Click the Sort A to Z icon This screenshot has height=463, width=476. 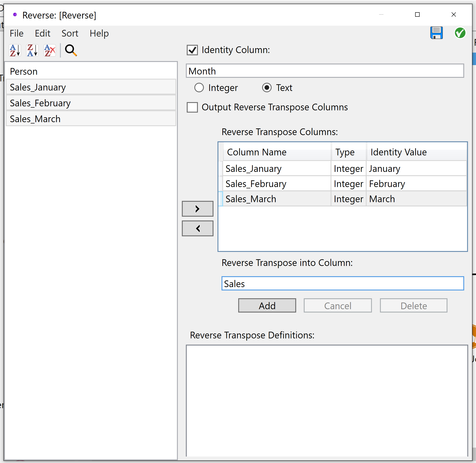(x=15, y=50)
